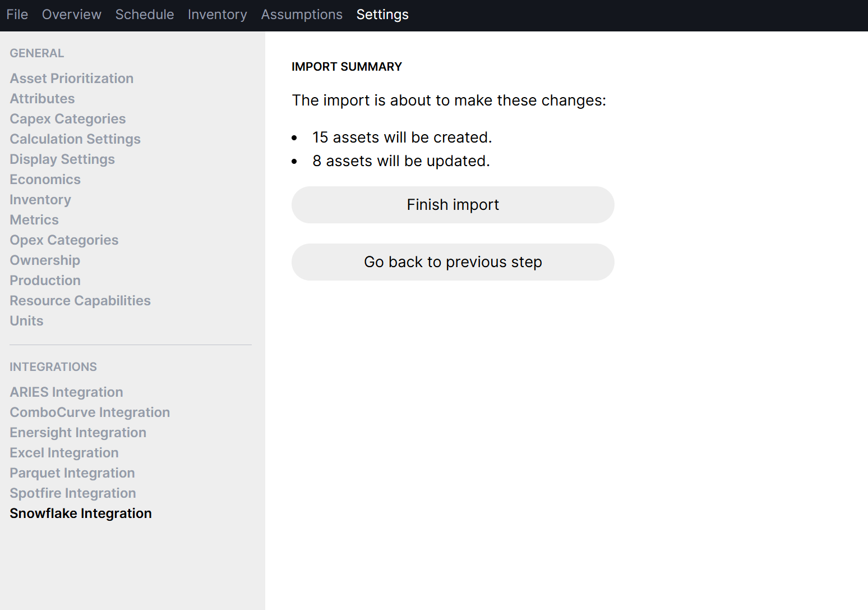Open Asset Prioritization settings

[72, 79]
